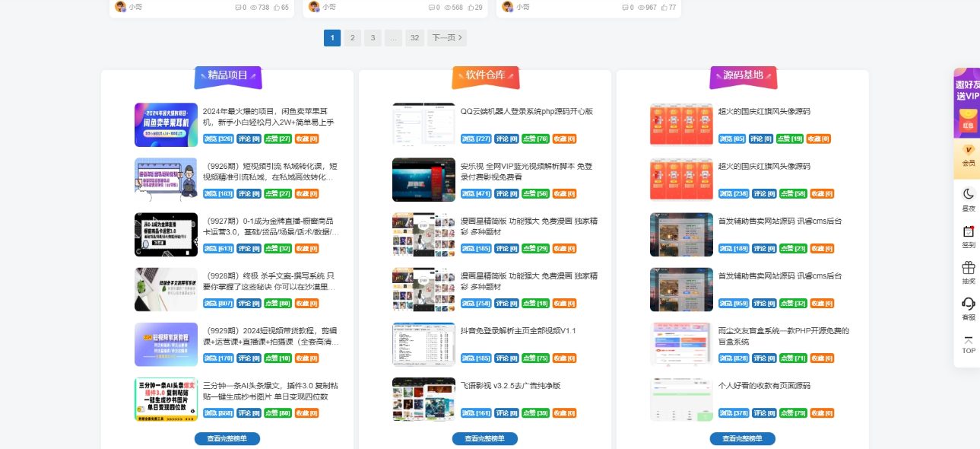Go to page 3 in pagination

point(372,38)
